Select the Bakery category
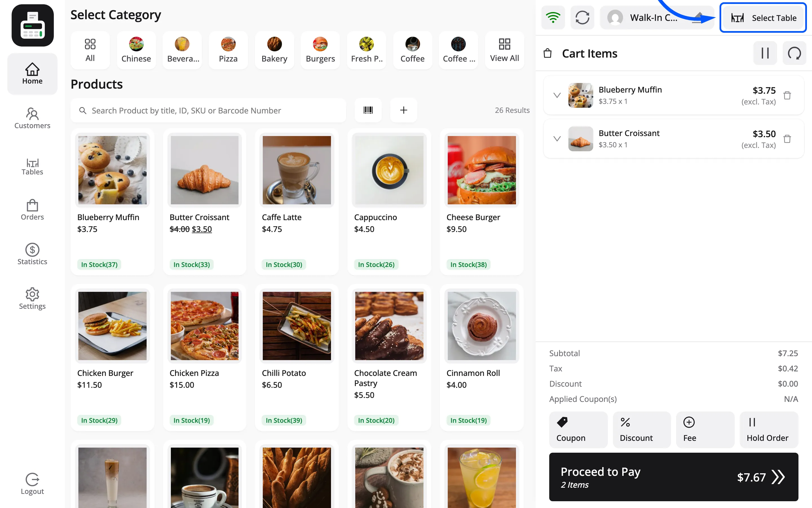The image size is (812, 508). (x=274, y=50)
